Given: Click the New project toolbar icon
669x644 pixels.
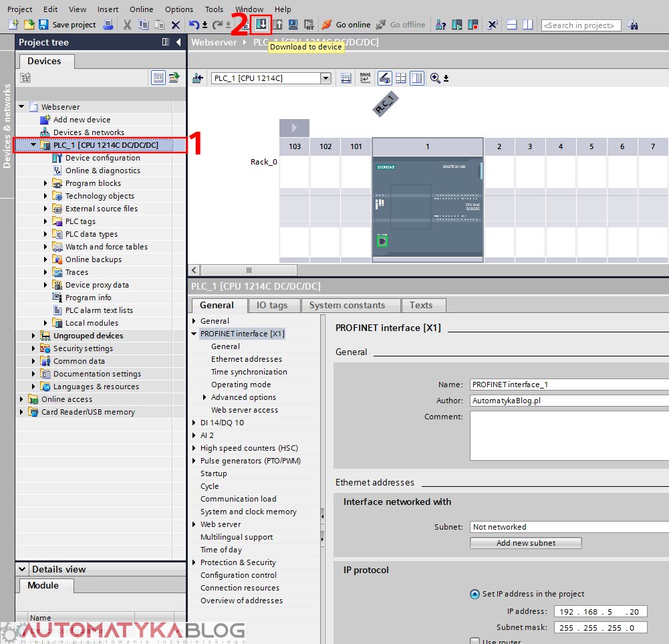Looking at the screenshot, I should coord(13,25).
